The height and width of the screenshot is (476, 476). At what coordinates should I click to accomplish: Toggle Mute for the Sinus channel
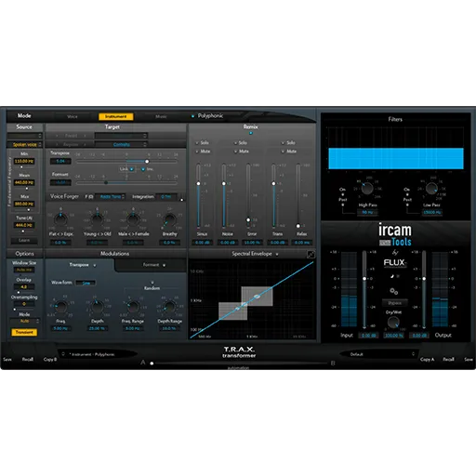pyautogui.click(x=197, y=152)
